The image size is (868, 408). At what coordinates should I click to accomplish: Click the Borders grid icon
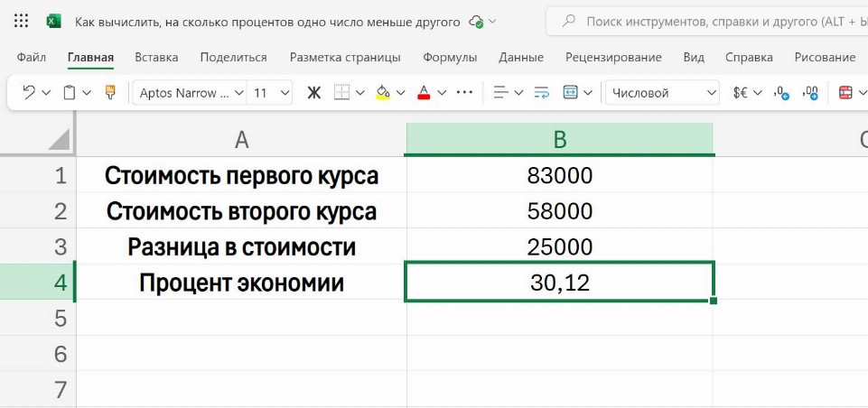[x=341, y=92]
